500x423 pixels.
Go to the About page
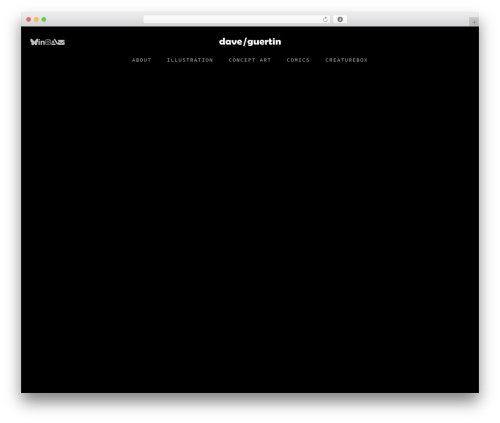point(141,60)
